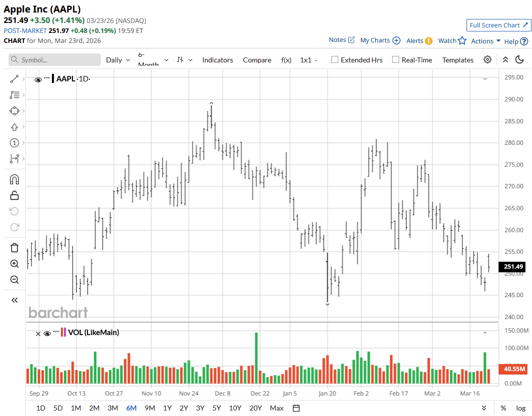Zoom out of the chart
This screenshot has width=532, height=416.
click(x=14, y=280)
